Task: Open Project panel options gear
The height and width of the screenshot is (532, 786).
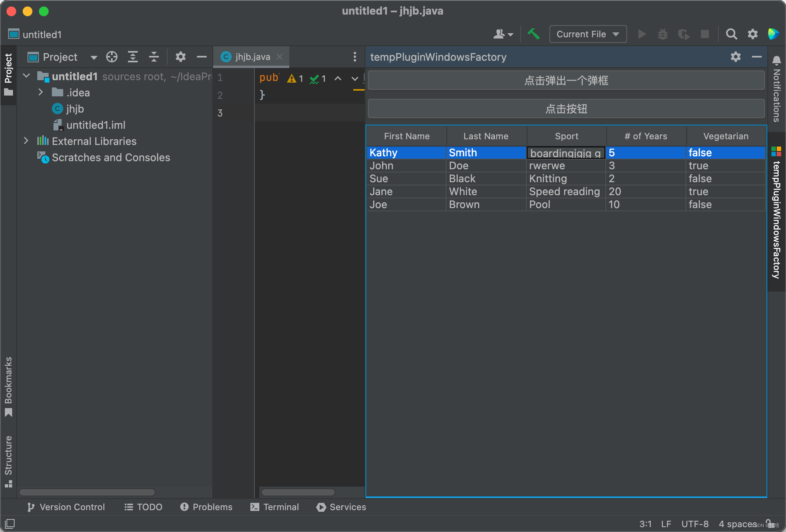Action: 181,57
